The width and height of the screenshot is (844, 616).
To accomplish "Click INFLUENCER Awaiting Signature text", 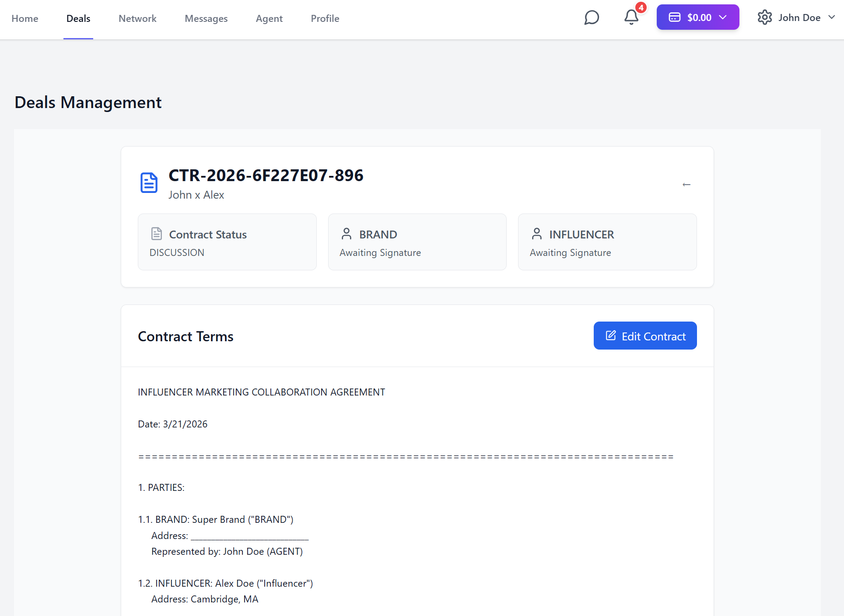I will coord(571,253).
